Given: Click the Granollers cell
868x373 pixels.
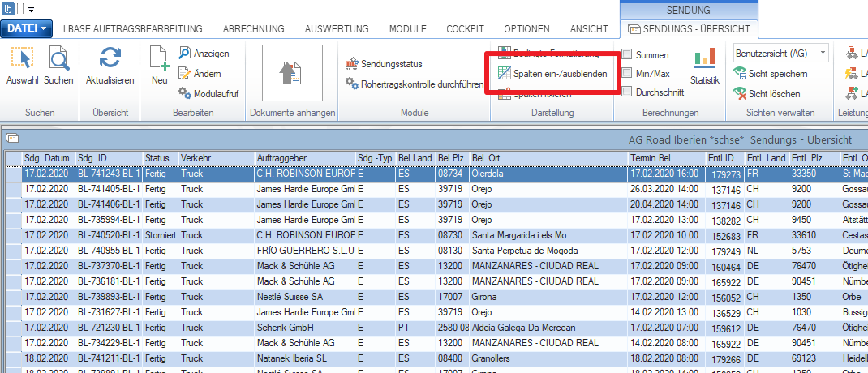Looking at the screenshot, I should coord(548,358).
